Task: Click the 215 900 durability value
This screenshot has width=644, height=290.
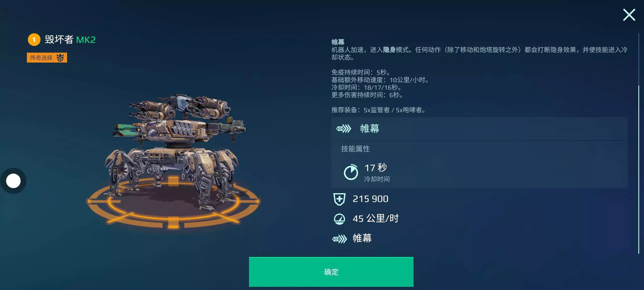Action: pyautogui.click(x=370, y=199)
